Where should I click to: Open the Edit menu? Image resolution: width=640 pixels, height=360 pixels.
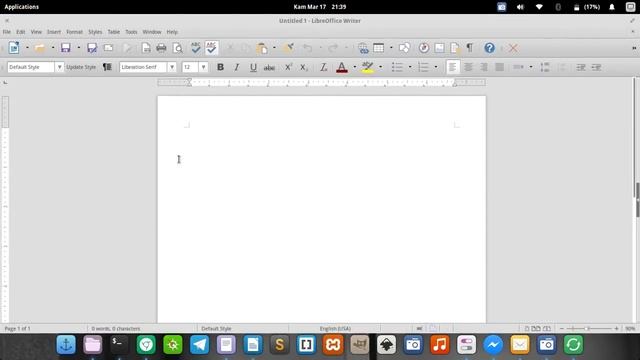20,32
